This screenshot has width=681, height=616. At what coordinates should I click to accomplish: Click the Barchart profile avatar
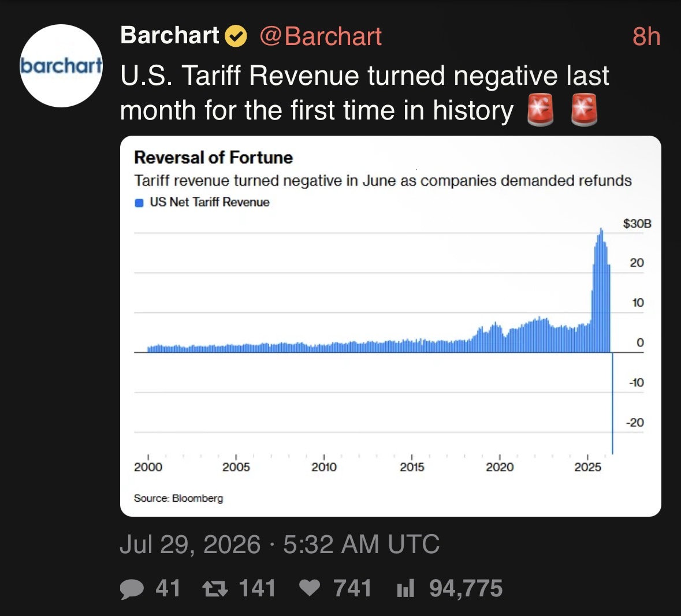61,66
